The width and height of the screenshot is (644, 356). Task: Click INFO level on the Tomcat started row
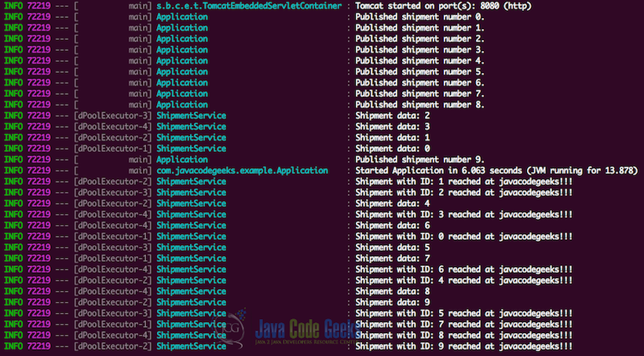[x=13, y=6]
